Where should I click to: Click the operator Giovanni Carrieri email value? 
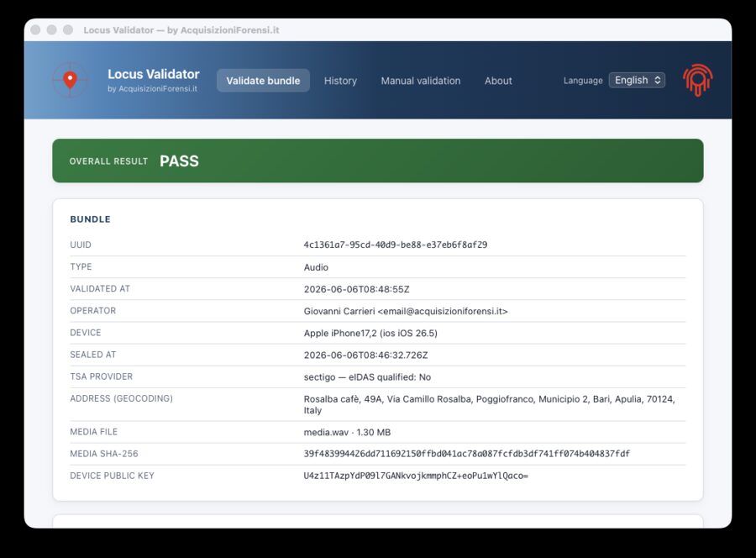pyautogui.click(x=406, y=311)
